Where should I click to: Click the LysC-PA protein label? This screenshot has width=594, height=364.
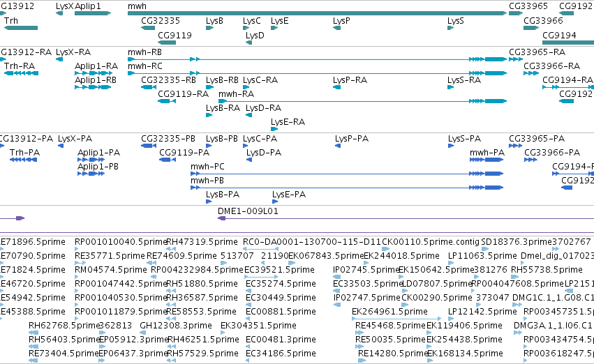(x=260, y=139)
